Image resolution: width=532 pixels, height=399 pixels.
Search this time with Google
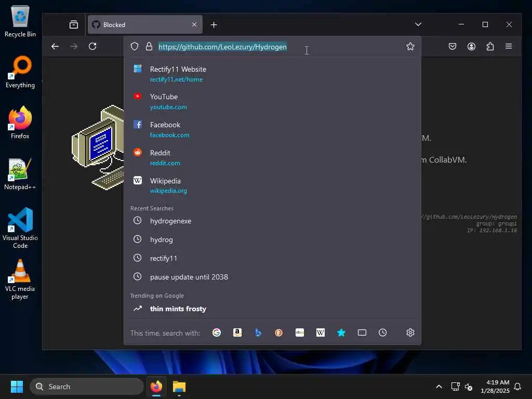point(217,332)
